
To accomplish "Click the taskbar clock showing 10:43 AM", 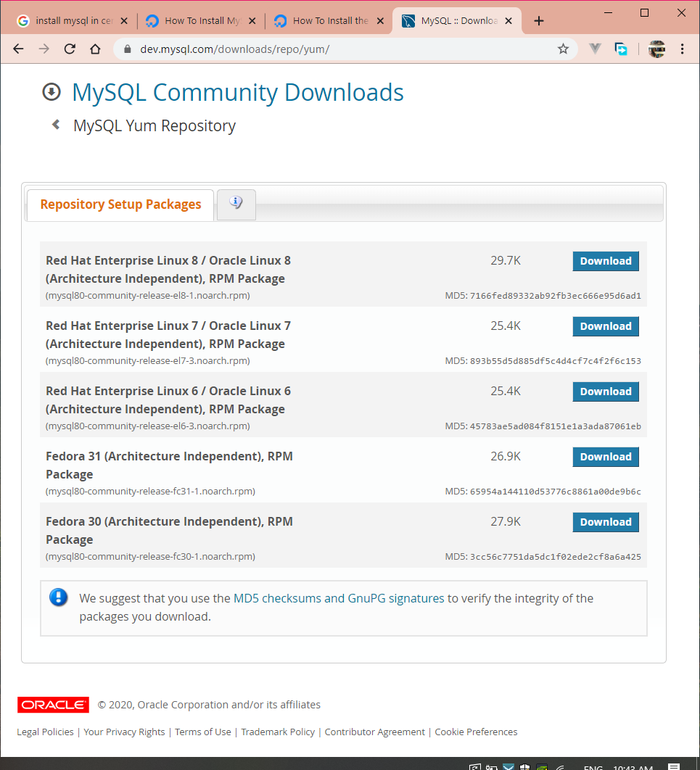I will [633, 768].
